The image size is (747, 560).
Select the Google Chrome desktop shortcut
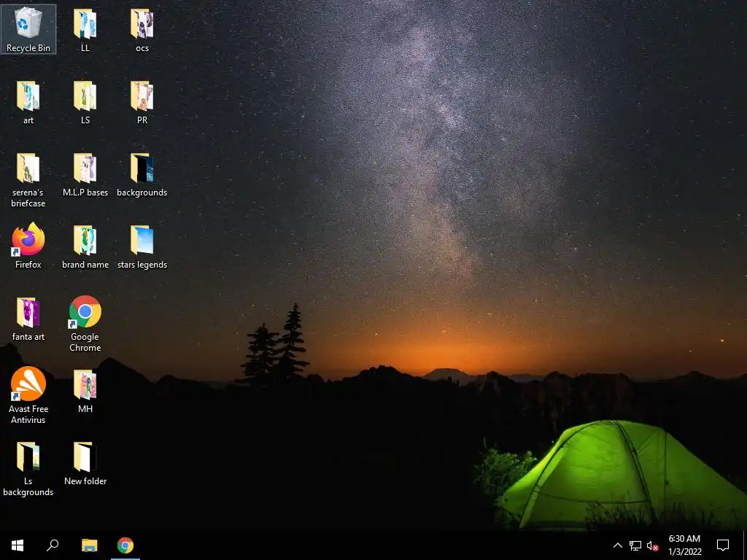[85, 323]
